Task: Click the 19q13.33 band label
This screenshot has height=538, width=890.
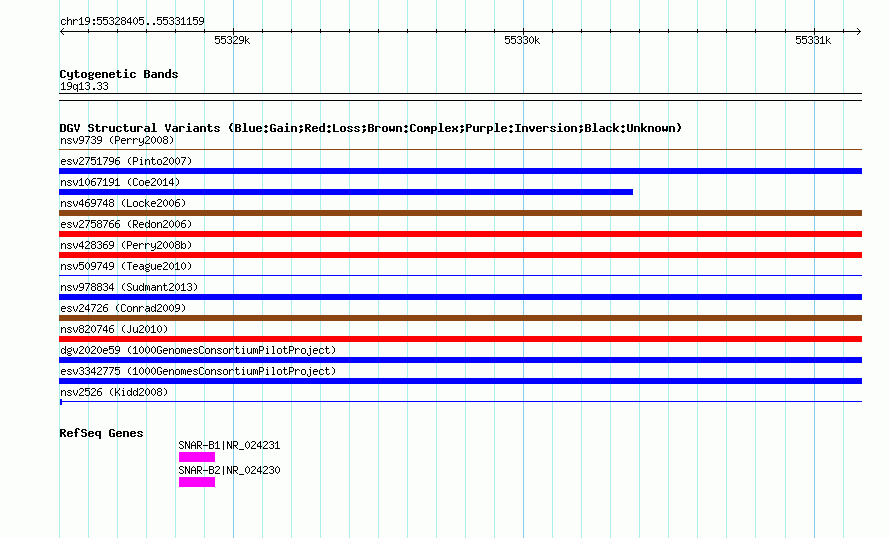Action: click(84, 86)
